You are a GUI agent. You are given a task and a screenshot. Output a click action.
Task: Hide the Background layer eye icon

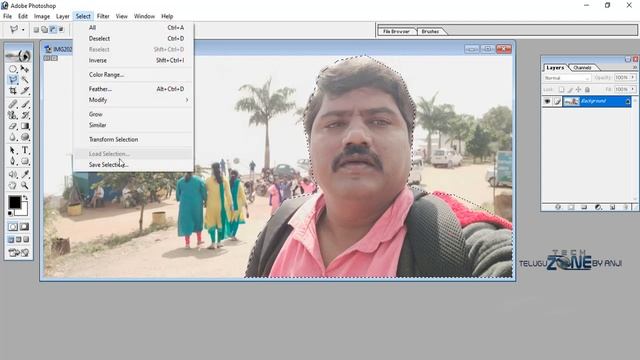[x=547, y=101]
